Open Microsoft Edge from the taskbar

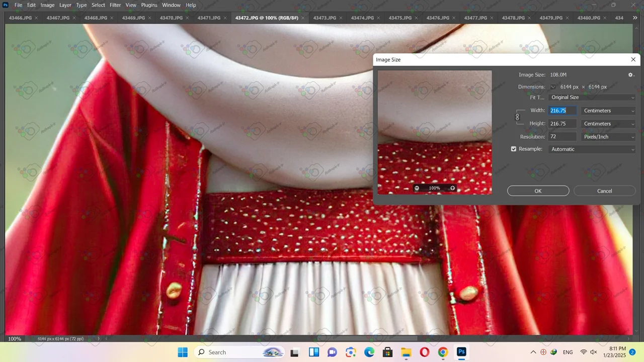click(369, 352)
